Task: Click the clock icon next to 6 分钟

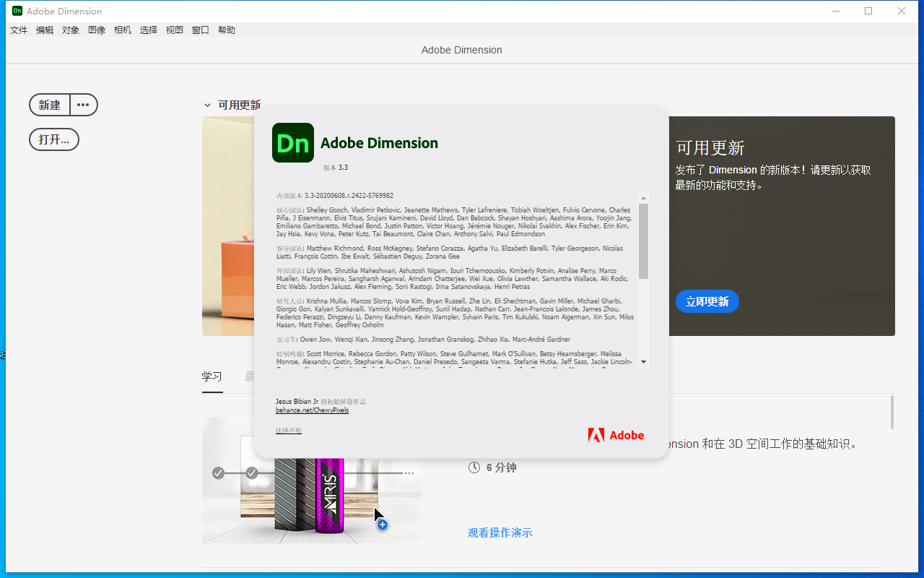Action: click(x=474, y=467)
